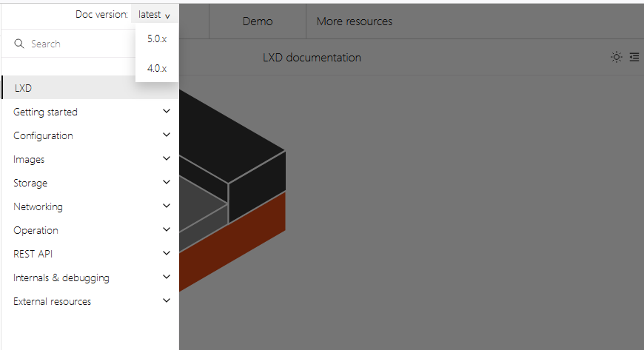The width and height of the screenshot is (644, 350).
Task: Open the Storage section link
Action: [30, 183]
